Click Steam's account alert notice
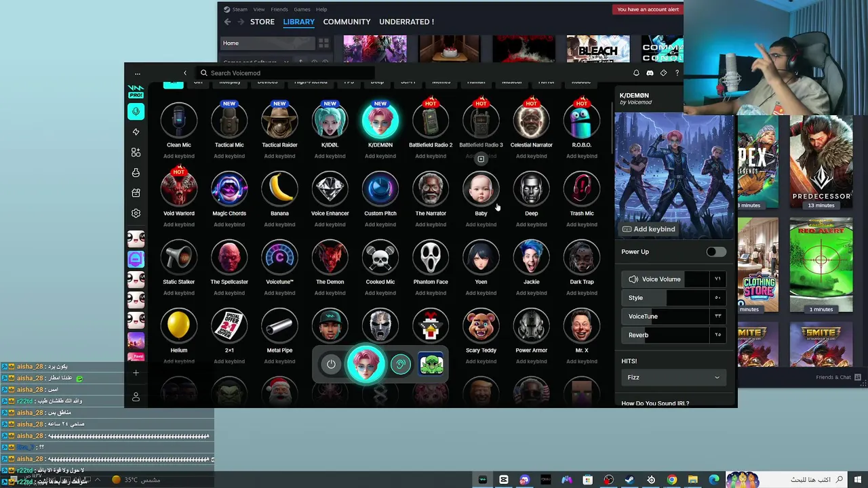The image size is (868, 488). 648,9
